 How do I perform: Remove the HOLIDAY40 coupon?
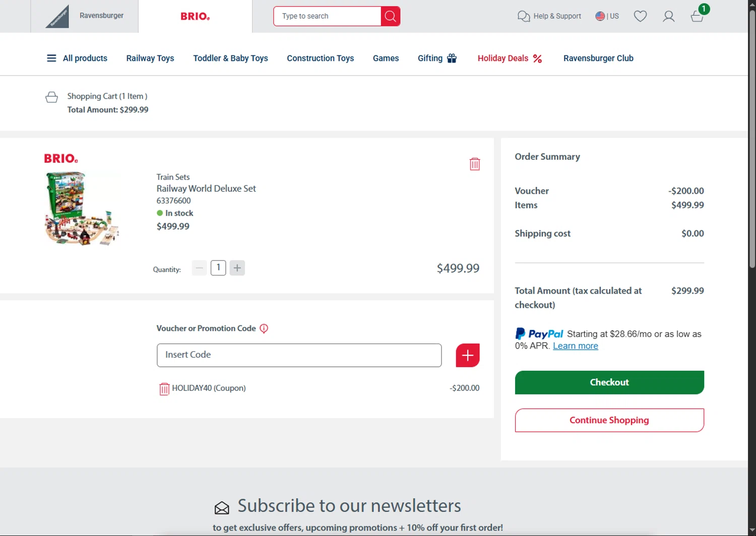tap(164, 389)
